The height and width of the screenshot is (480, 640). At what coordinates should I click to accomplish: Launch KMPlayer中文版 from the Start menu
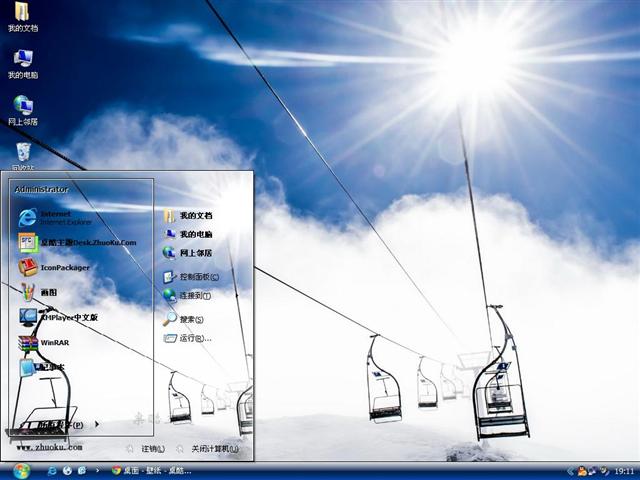[58, 317]
